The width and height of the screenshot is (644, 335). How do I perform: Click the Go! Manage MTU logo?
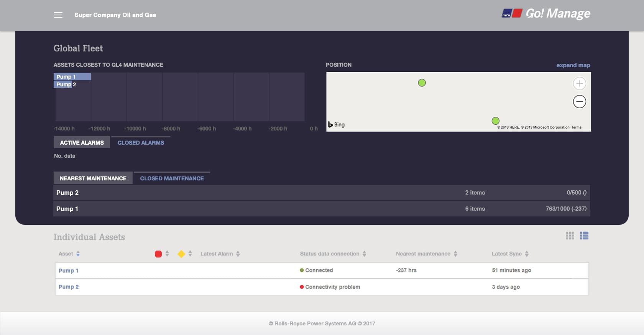[546, 13]
